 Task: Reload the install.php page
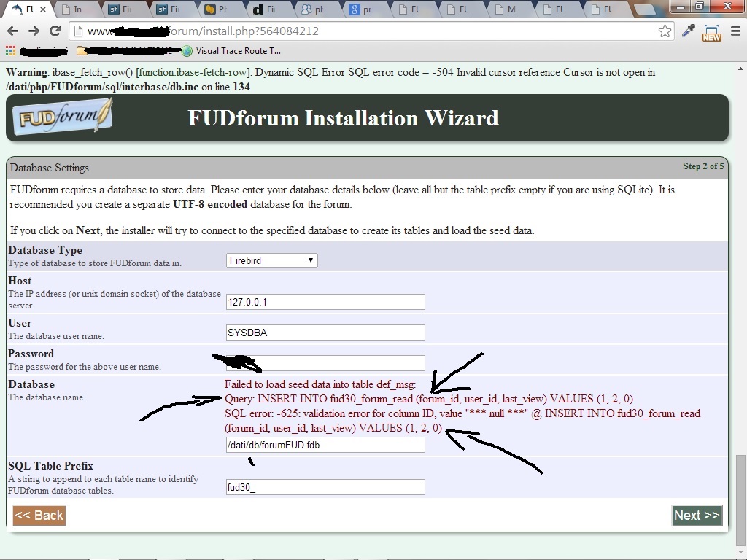(x=55, y=31)
